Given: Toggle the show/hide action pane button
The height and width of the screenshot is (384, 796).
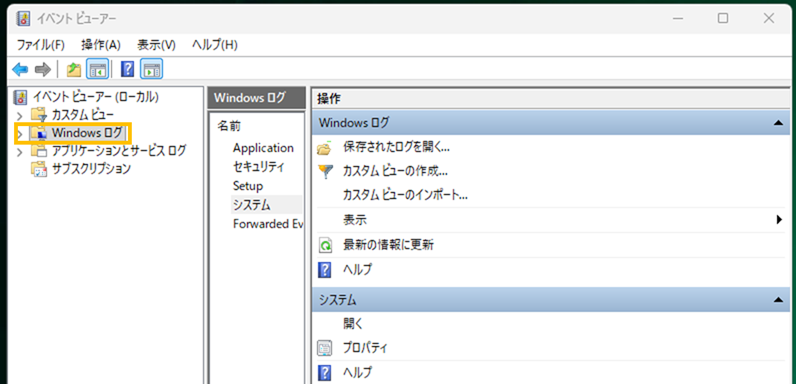Looking at the screenshot, I should pyautogui.click(x=151, y=70).
